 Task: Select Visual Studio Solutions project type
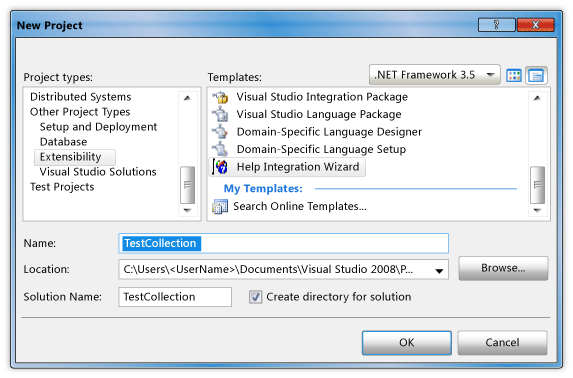[x=98, y=172]
